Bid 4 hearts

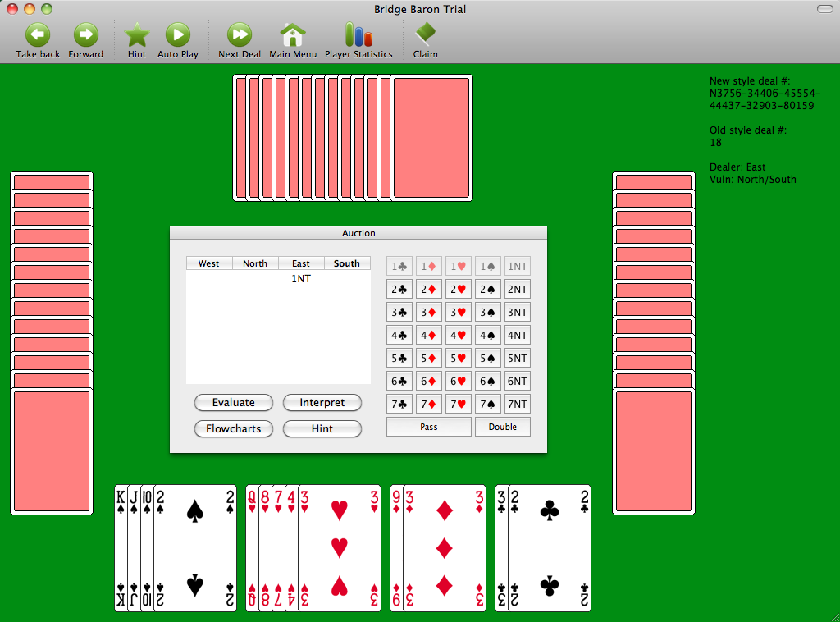click(458, 336)
